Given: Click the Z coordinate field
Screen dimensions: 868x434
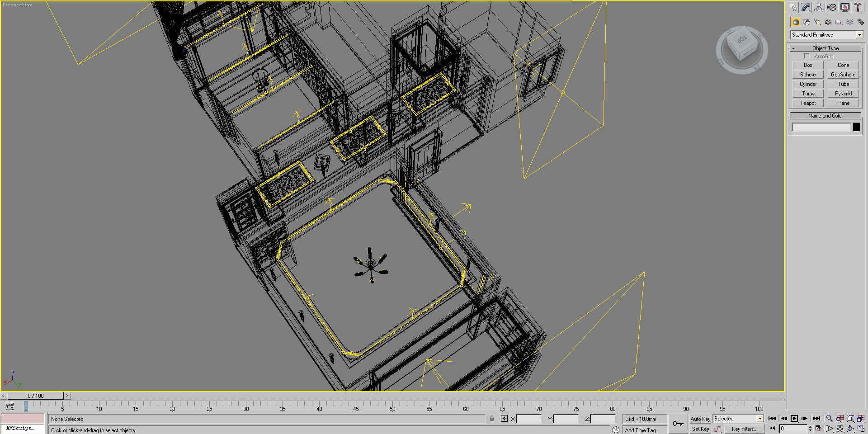Looking at the screenshot, I should click(603, 419).
